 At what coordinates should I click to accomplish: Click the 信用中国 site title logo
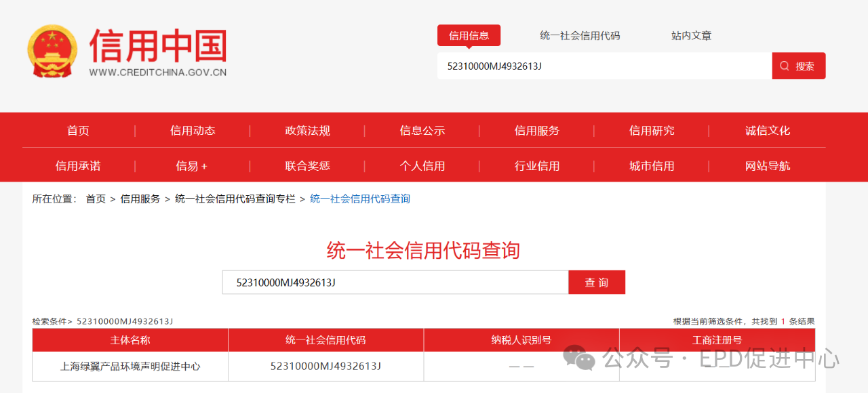point(158,45)
